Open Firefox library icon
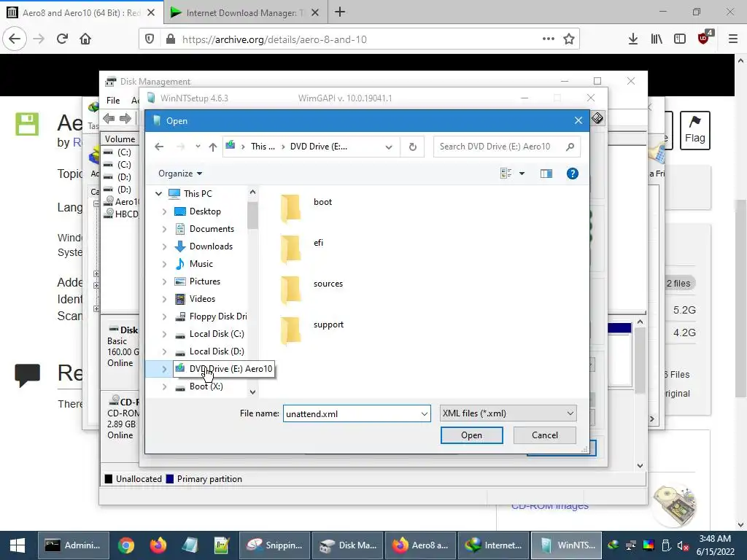747x560 pixels. coord(657,39)
